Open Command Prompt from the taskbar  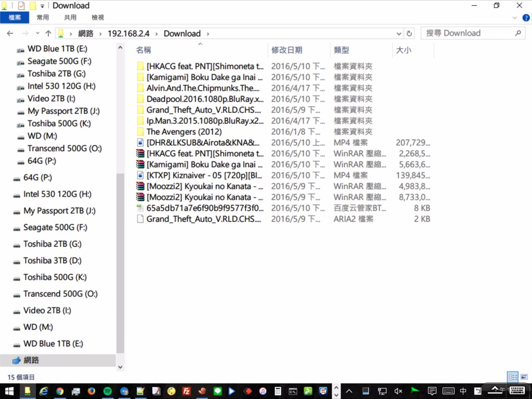pyautogui.click(x=293, y=391)
